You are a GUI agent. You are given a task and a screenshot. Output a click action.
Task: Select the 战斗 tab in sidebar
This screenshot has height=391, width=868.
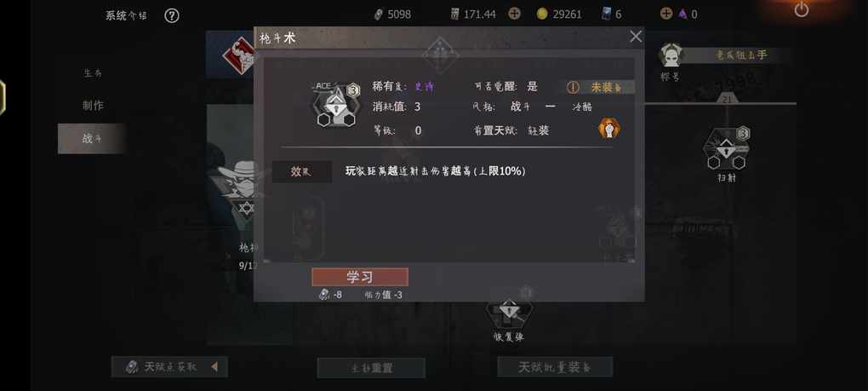[92, 139]
